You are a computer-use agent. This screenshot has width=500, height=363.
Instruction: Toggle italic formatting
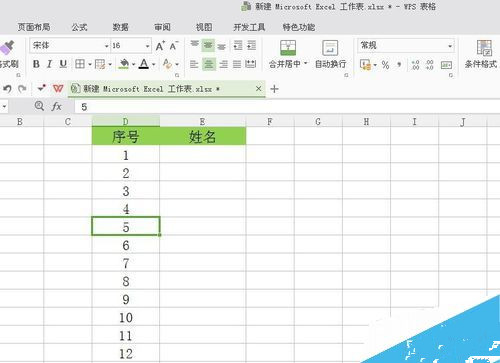49,64
